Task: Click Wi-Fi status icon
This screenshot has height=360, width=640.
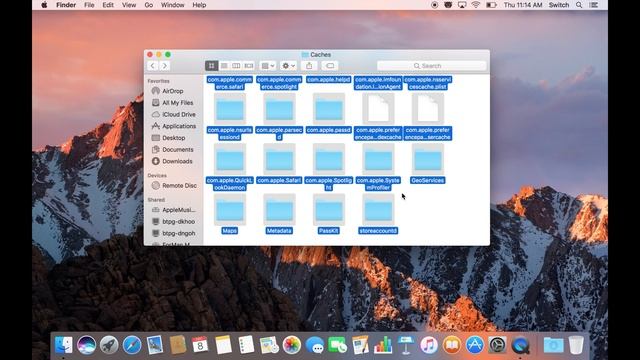Action: coord(476,5)
